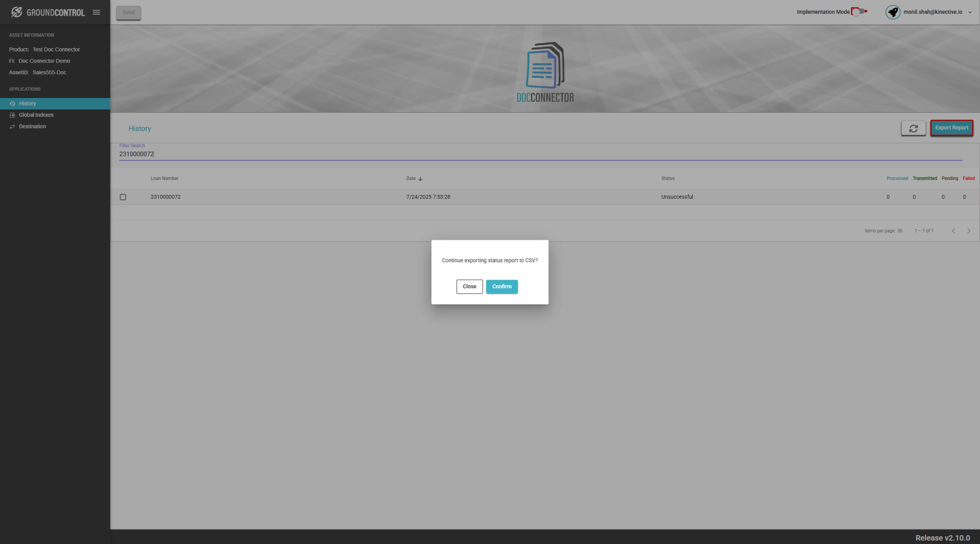Image resolution: width=980 pixels, height=544 pixels.
Task: Go to next page of results
Action: [x=969, y=231]
